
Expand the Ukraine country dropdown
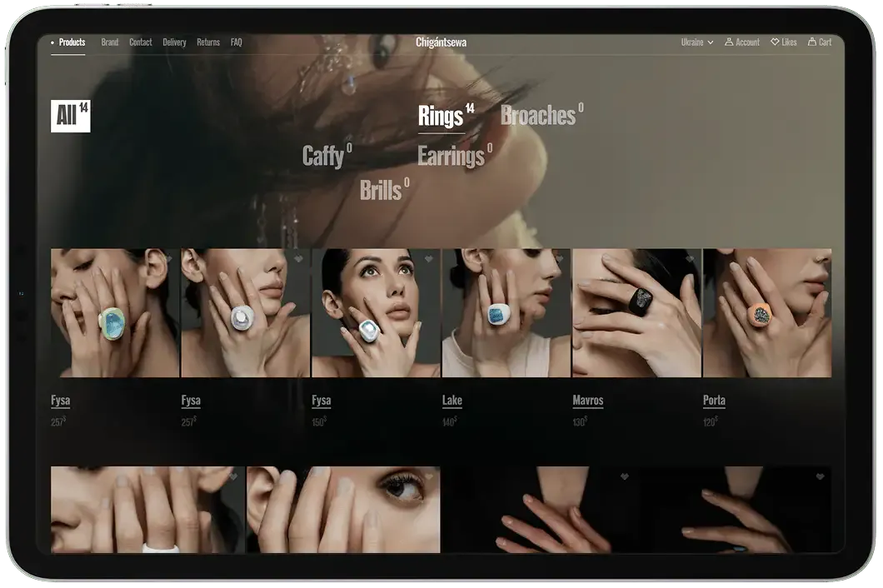tap(696, 42)
